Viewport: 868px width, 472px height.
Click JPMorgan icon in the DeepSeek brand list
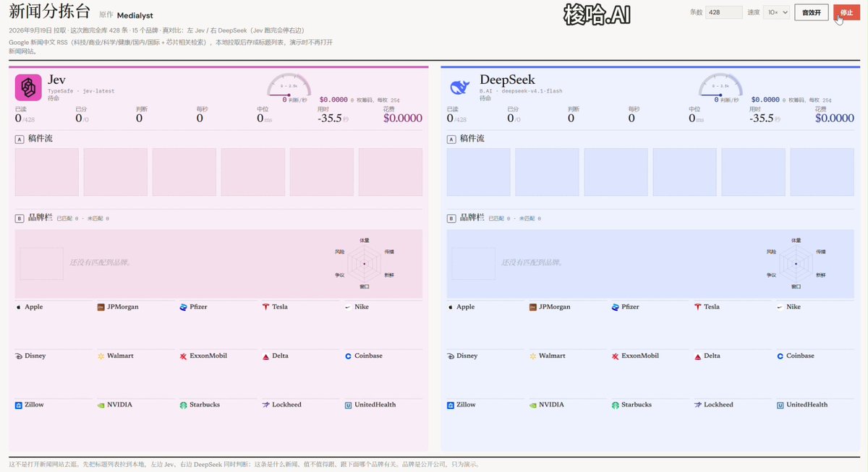[533, 307]
